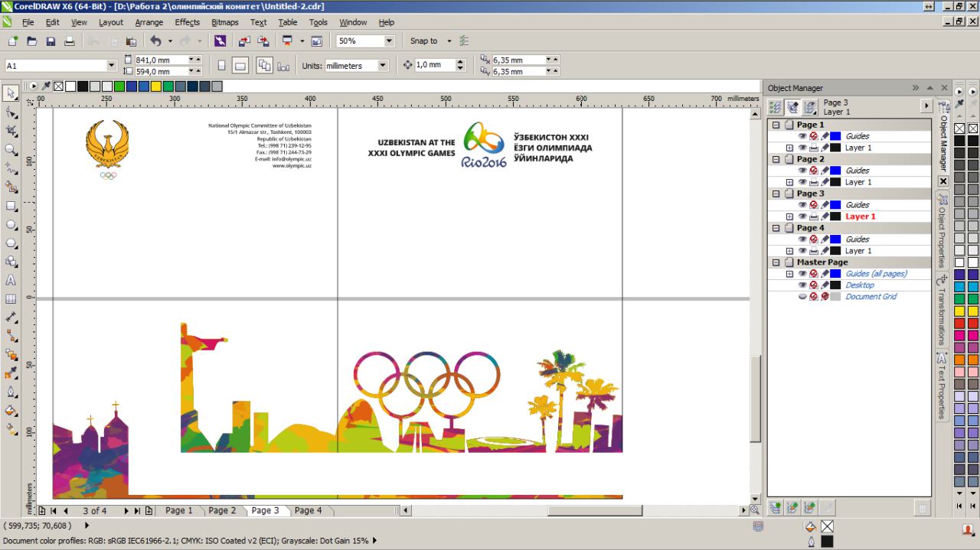
Task: Switch to the Page 4 tab
Action: click(309, 510)
